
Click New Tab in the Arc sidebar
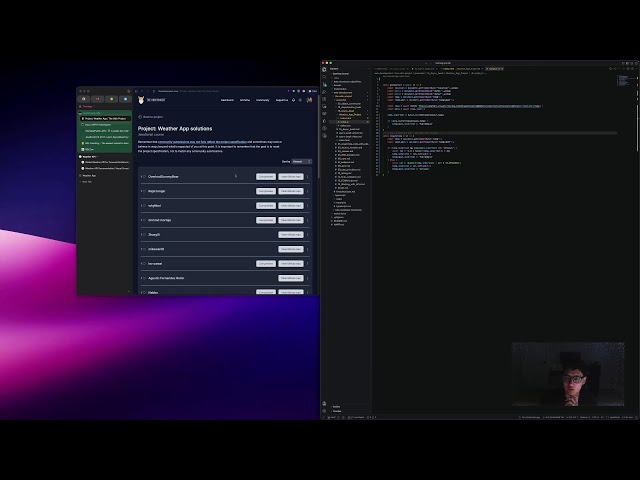click(x=87, y=182)
